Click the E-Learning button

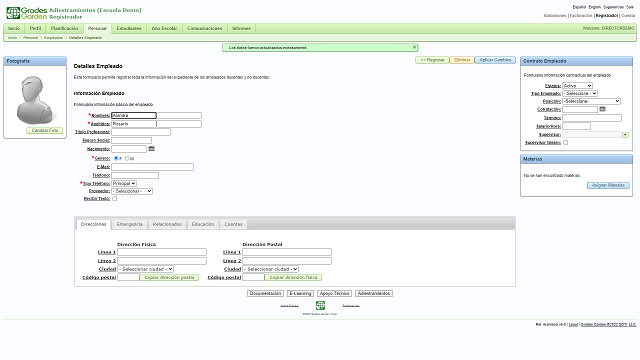pos(300,293)
